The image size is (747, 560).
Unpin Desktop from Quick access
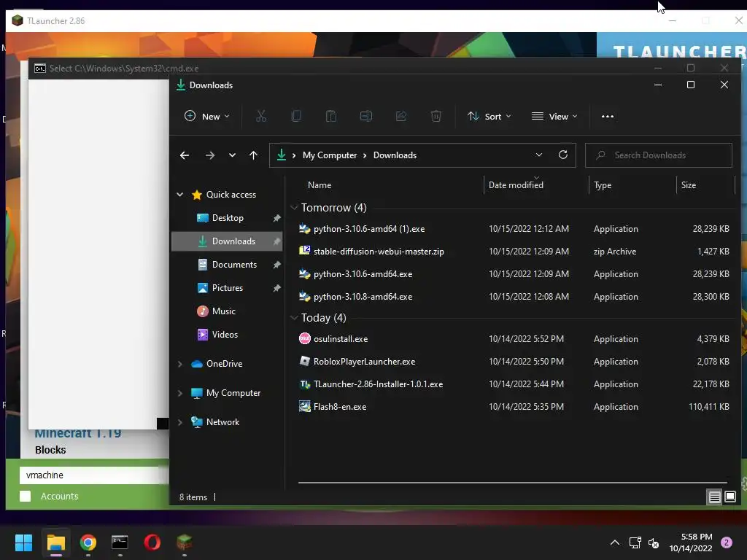[276, 218]
